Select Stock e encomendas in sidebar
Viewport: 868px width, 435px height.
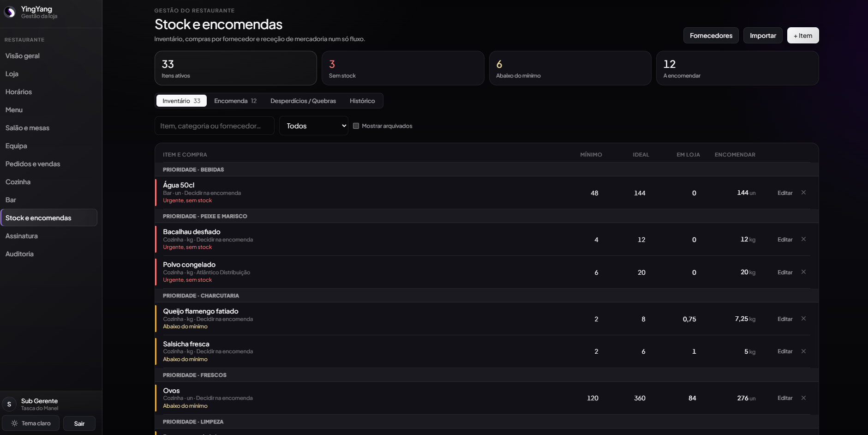[x=49, y=218]
